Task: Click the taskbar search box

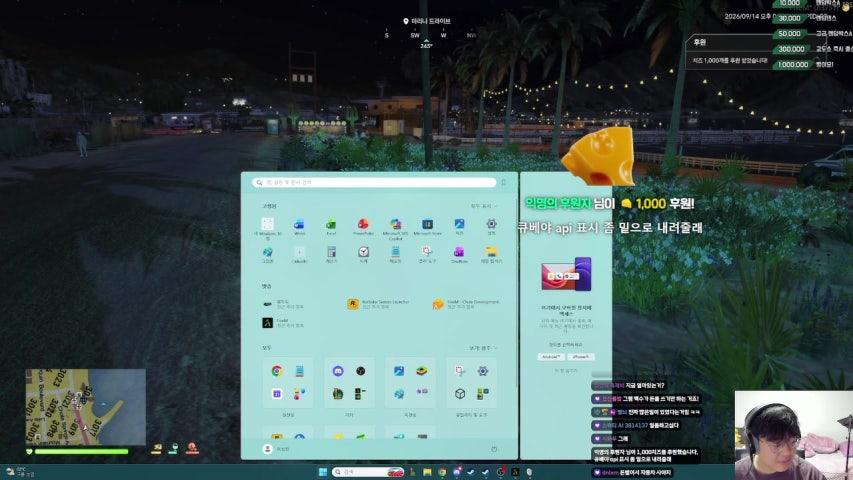Action: click(x=368, y=472)
